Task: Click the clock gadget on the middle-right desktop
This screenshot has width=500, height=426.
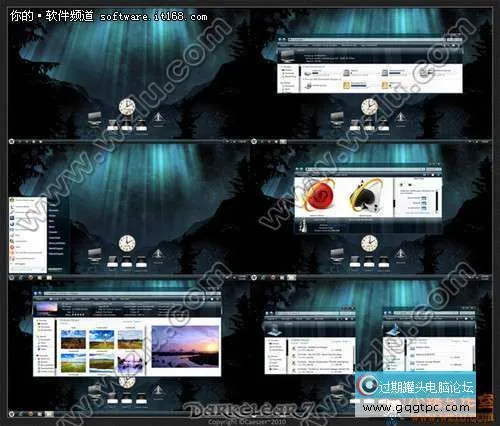Action: (x=369, y=243)
